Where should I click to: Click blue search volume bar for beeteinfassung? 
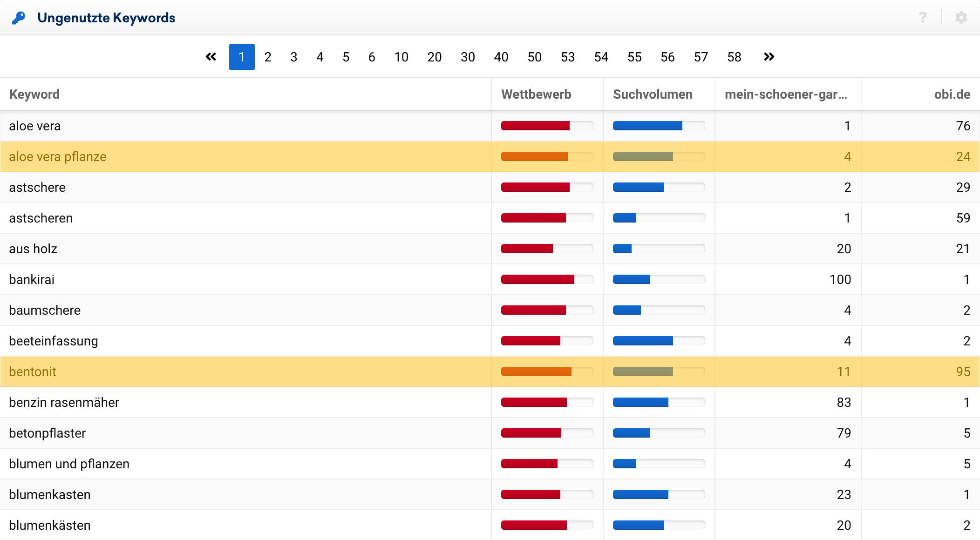coord(643,341)
